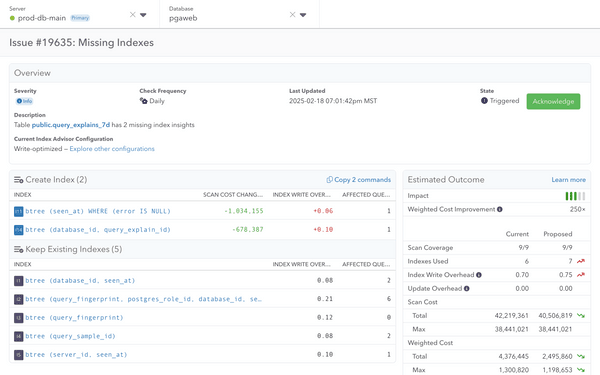The image size is (600, 375).
Task: Open the Learn more link in Estimated Outcome
Action: click(568, 179)
